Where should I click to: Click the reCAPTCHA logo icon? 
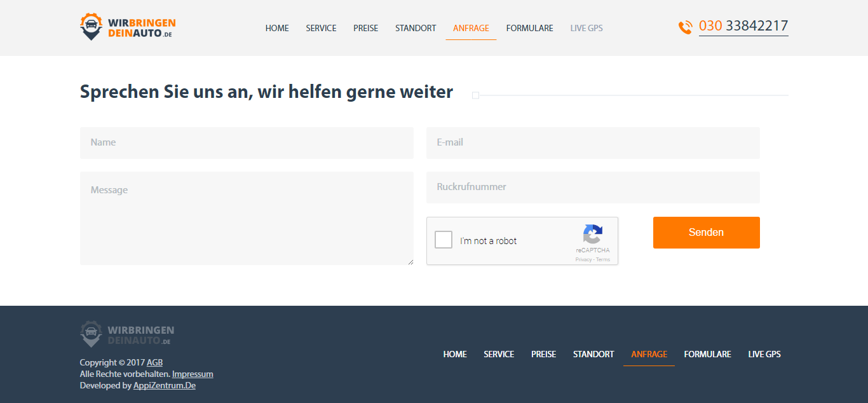point(592,235)
